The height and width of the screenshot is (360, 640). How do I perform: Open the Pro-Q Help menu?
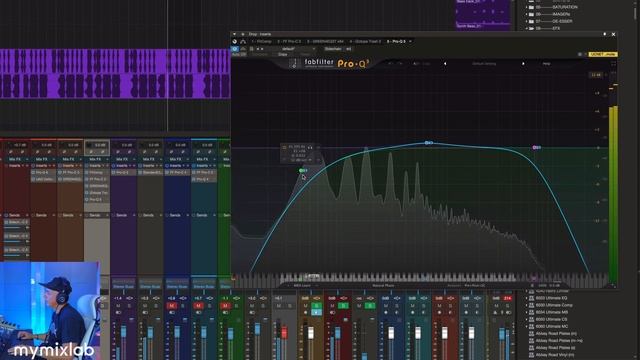pos(547,64)
